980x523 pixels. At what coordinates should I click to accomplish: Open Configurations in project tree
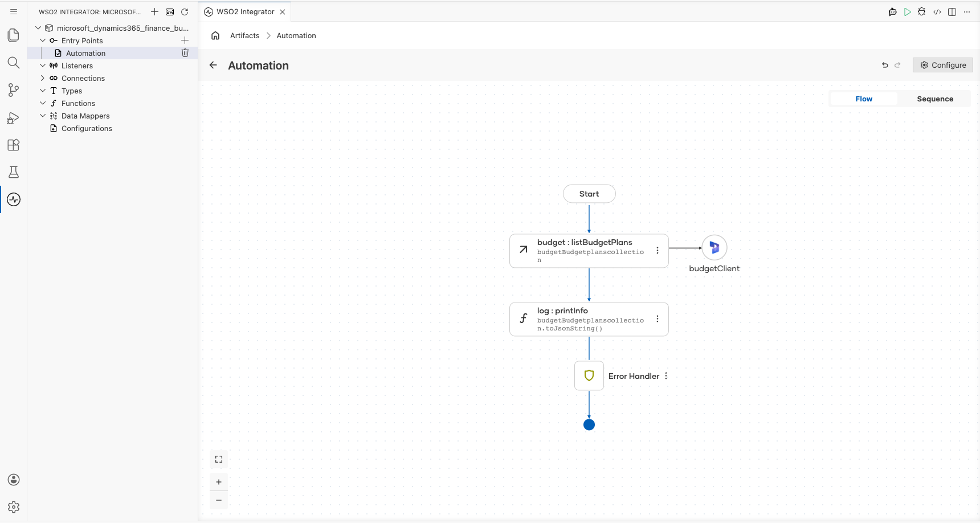pos(87,128)
